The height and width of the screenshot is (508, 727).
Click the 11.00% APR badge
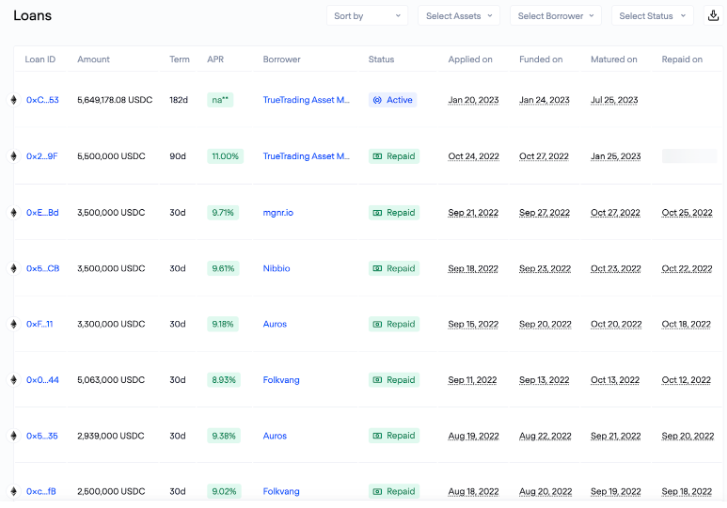(225, 156)
